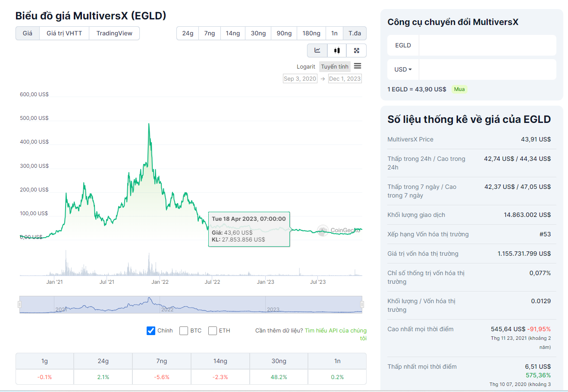Screen dimensions: 568x392
Task: Choose 30ng time range
Action: 258,33
